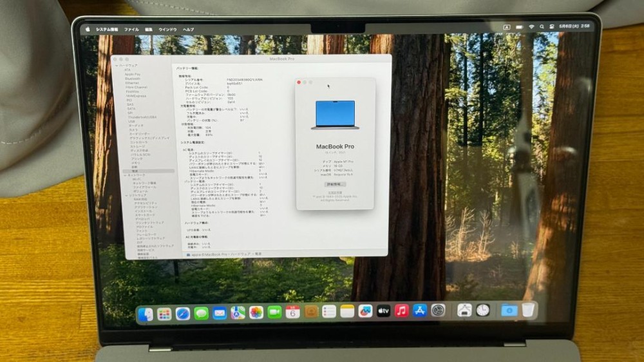Open Apple TV in the Dock
The width and height of the screenshot is (644, 362).
pos(383,312)
